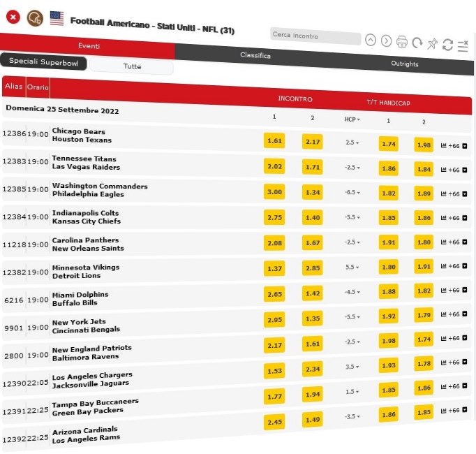
Task: Select Washington Commanders win odds 3.00
Action: coord(274,192)
